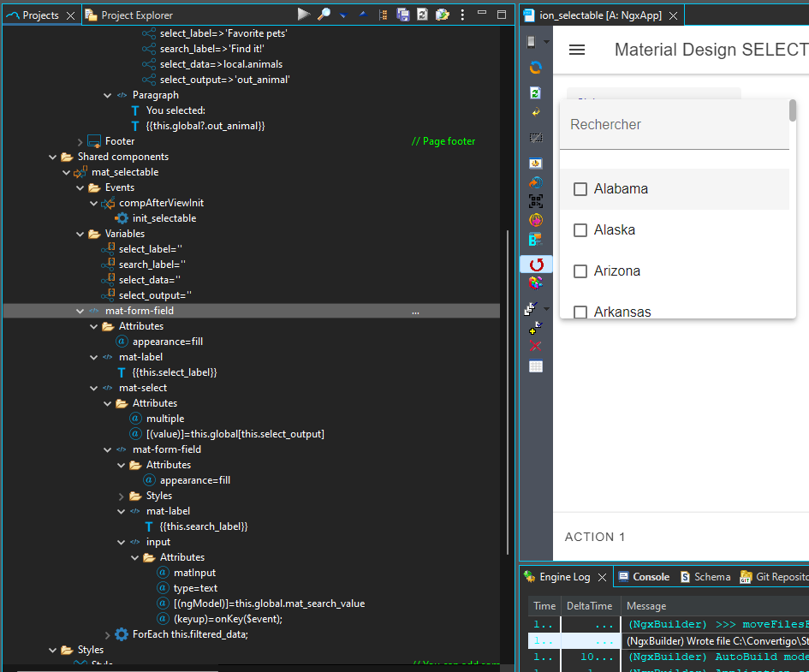Open the Console tab
The width and height of the screenshot is (809, 672).
click(650, 577)
